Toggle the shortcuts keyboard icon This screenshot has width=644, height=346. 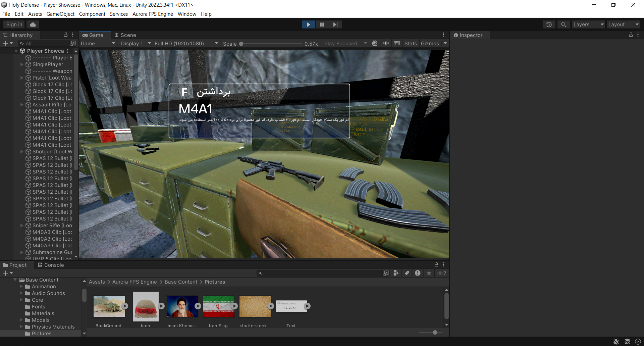pyautogui.click(x=397, y=44)
